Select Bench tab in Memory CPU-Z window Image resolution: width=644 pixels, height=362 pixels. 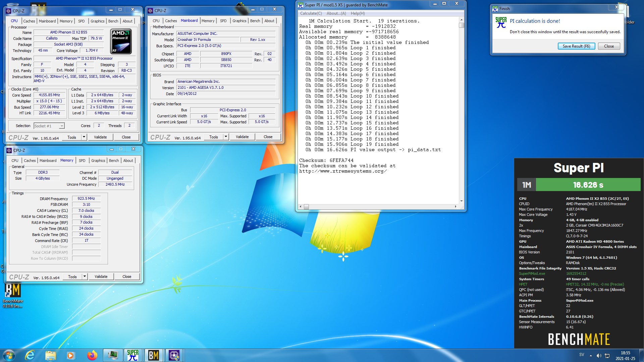click(x=114, y=161)
